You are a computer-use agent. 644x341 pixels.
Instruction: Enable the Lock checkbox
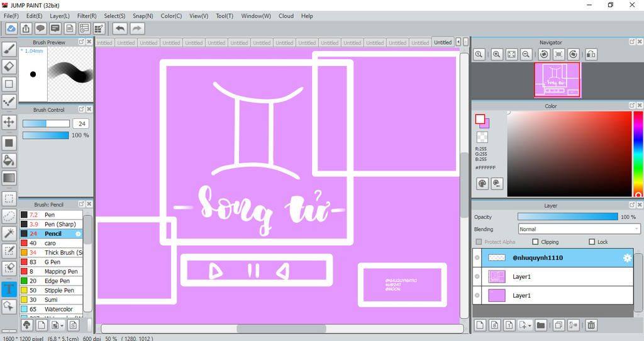(592, 242)
